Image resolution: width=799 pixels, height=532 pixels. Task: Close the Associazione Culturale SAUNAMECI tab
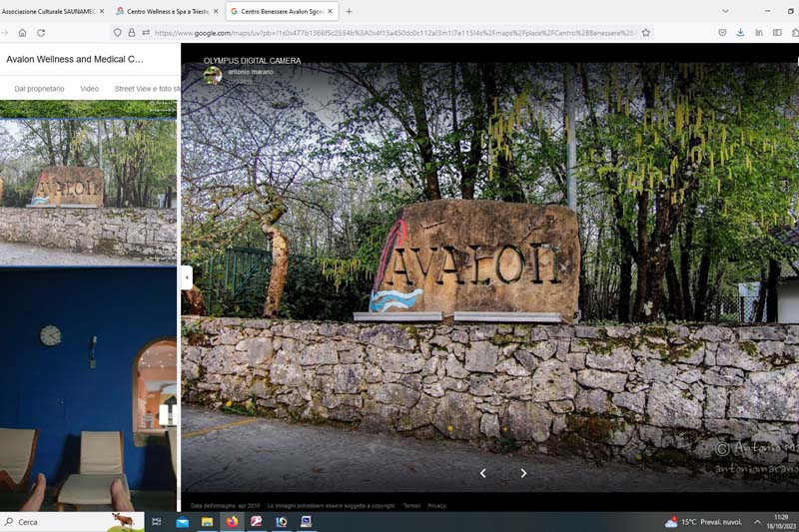click(x=102, y=11)
